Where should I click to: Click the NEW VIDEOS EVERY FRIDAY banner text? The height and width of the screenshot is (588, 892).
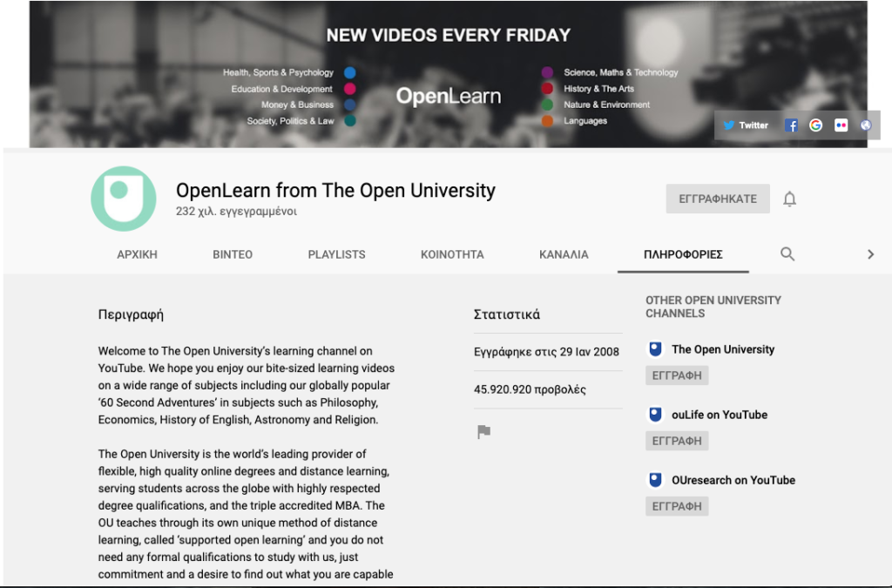point(449,35)
